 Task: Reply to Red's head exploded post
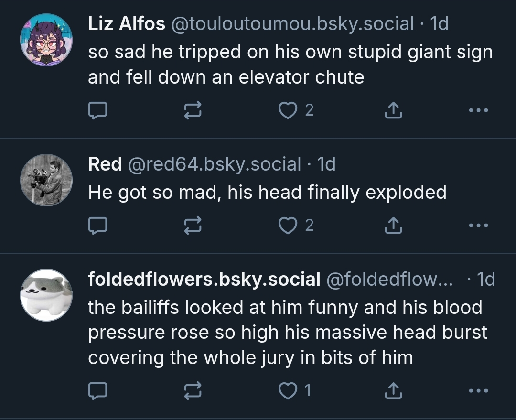coord(97,226)
